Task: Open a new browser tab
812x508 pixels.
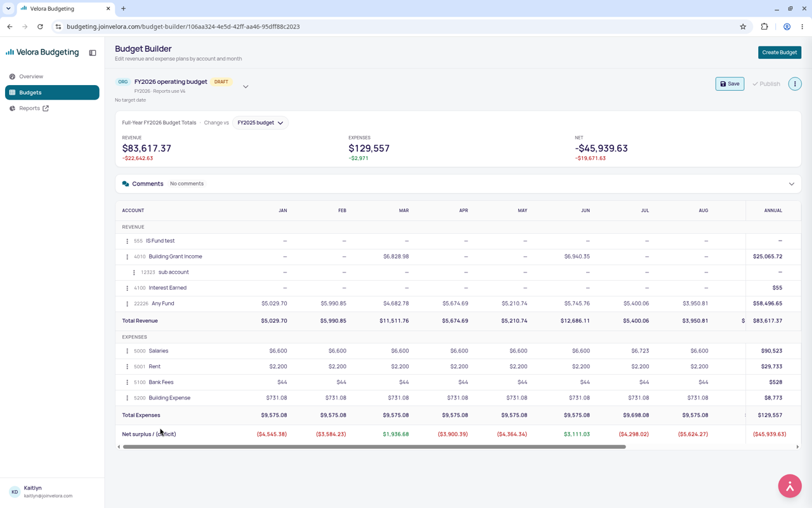Action: click(124, 9)
